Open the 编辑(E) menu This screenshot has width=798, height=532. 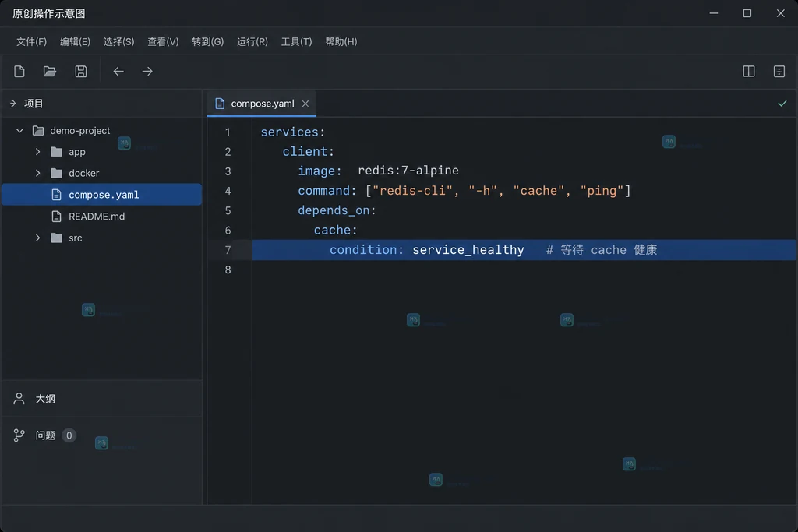[x=76, y=42]
